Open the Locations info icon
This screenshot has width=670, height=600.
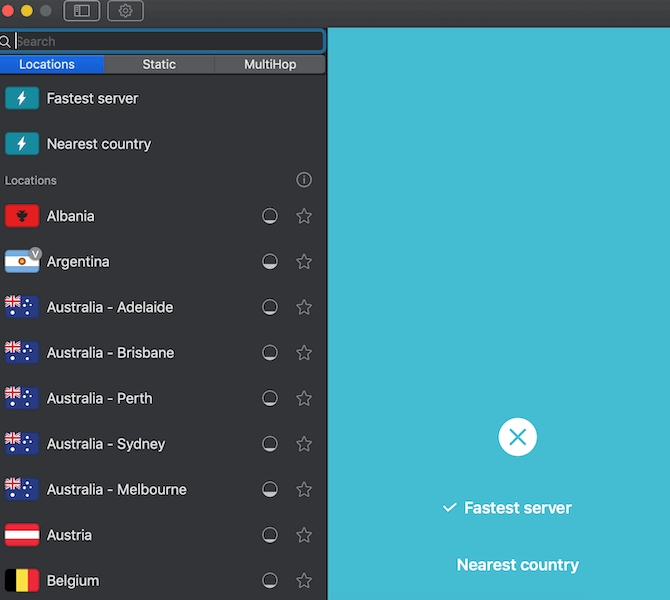pos(304,180)
